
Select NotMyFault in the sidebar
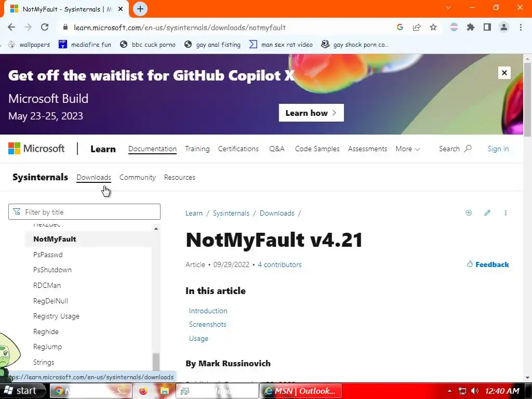click(x=88, y=239)
